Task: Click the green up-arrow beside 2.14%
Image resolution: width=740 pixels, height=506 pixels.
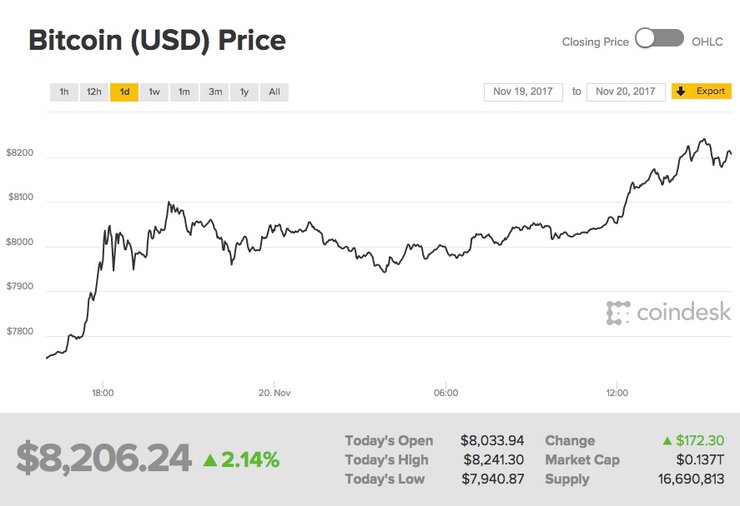Action: 210,460
